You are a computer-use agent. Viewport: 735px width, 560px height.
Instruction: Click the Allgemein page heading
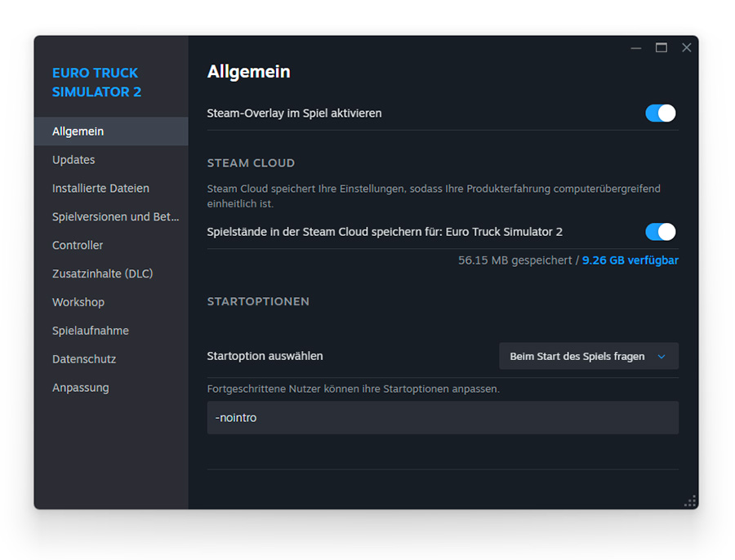coord(249,72)
